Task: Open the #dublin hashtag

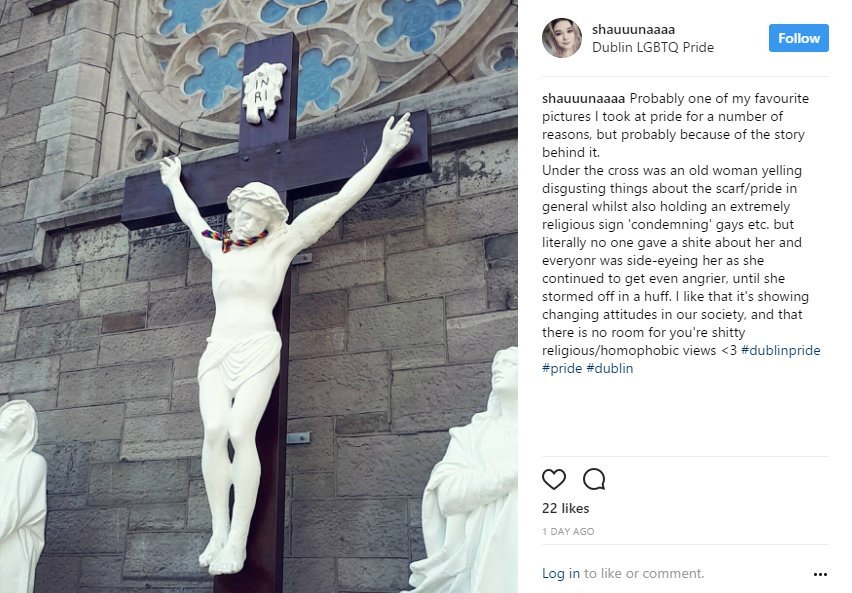Action: pos(610,369)
